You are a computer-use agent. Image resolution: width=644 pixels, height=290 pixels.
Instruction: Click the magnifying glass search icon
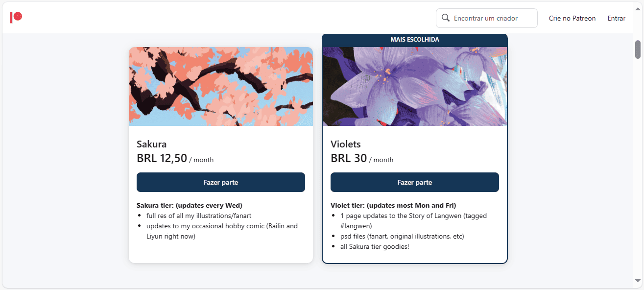(x=446, y=18)
